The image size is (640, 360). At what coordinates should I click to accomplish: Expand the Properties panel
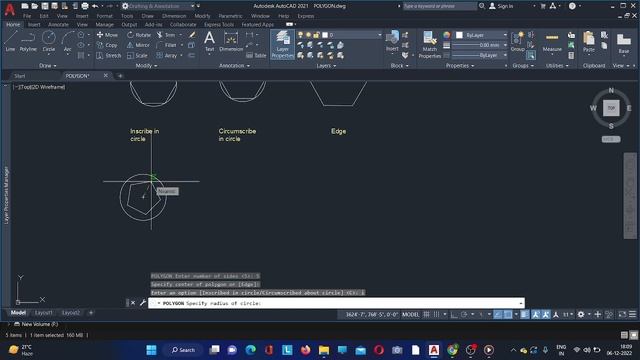tap(460, 66)
